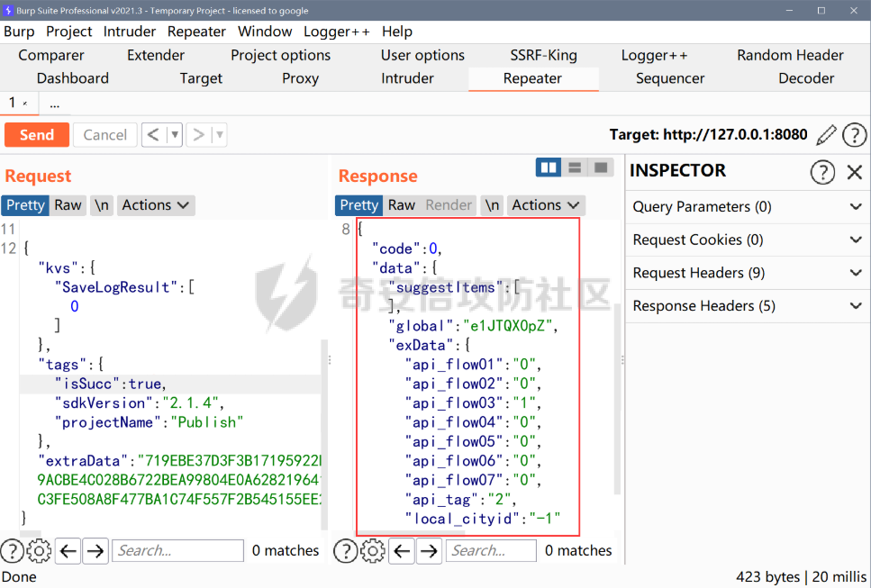Open the Random Header tab
The image size is (871, 588).
tap(790, 56)
